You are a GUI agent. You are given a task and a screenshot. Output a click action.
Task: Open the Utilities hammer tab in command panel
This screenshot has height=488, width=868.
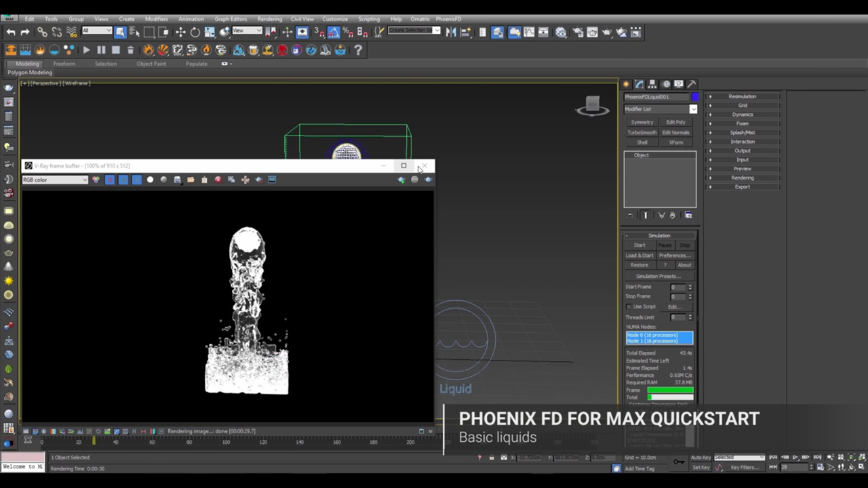692,84
